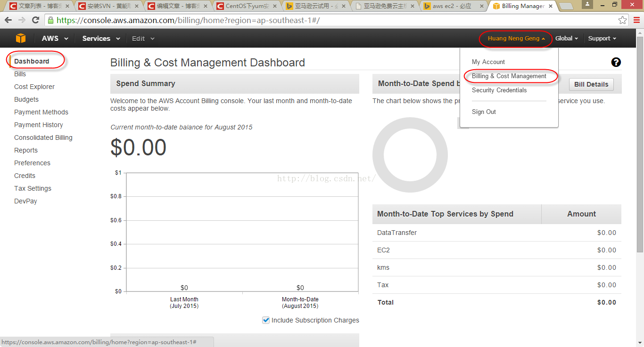This screenshot has width=644, height=347.
Task: Click the browser forward arrow
Action: [22, 20]
